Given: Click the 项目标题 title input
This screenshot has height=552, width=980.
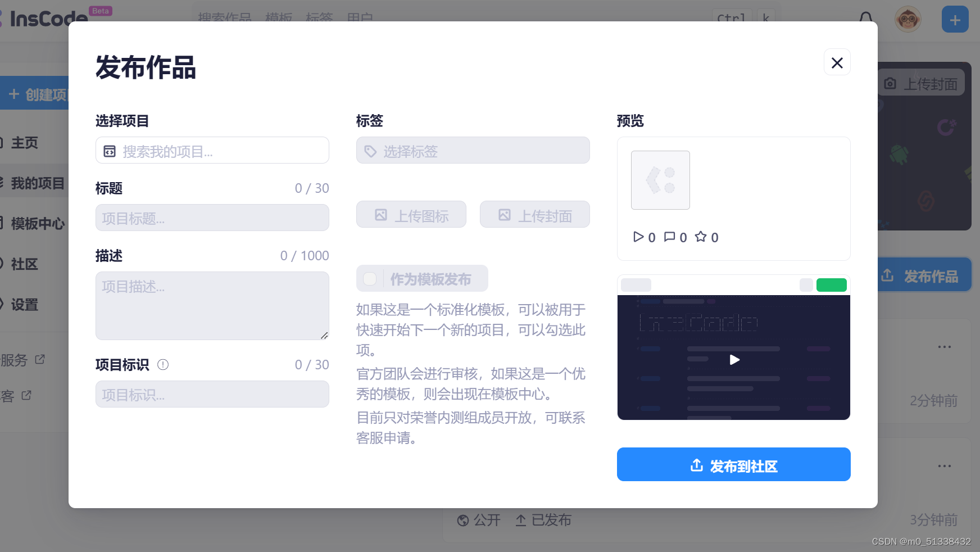Looking at the screenshot, I should pyautogui.click(x=212, y=218).
